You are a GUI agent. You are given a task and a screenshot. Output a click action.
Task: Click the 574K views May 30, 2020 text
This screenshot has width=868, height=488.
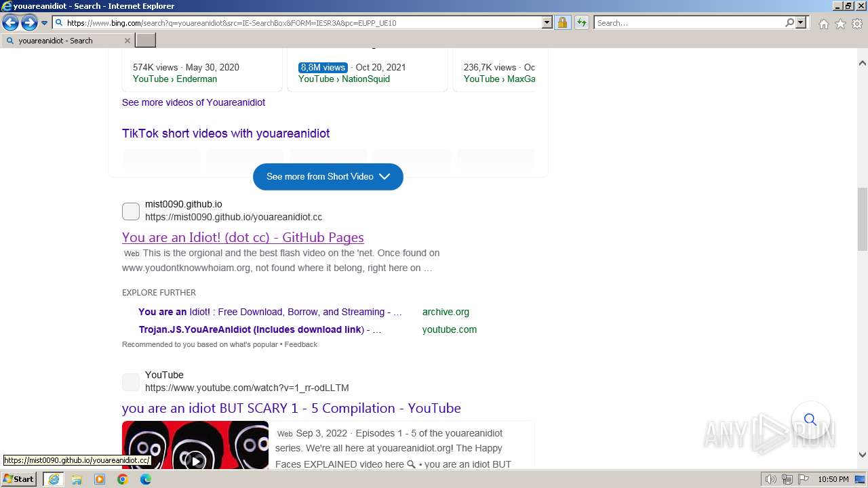[186, 67]
